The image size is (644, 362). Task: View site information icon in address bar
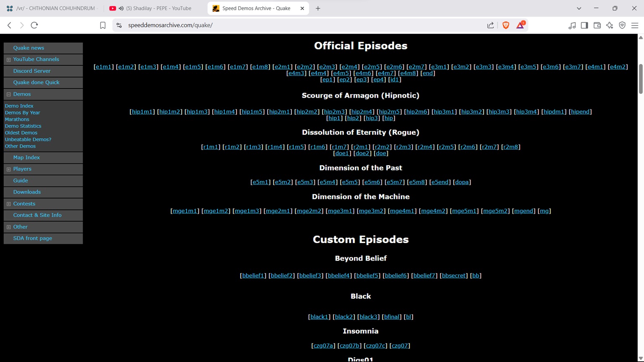[119, 25]
